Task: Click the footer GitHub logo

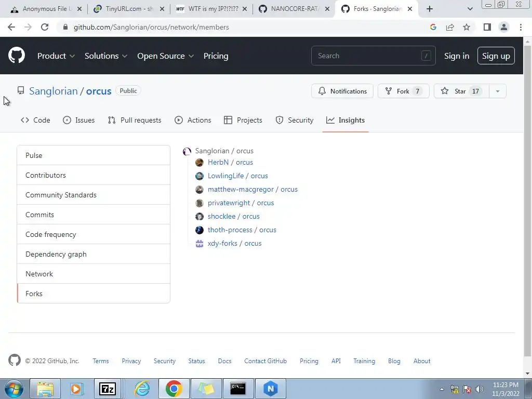Action: 14,361
